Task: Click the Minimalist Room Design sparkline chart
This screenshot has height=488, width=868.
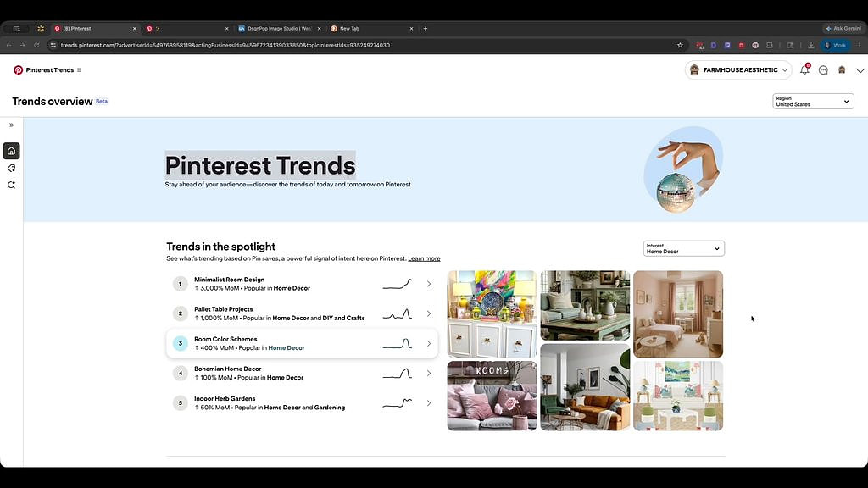Action: click(x=398, y=285)
